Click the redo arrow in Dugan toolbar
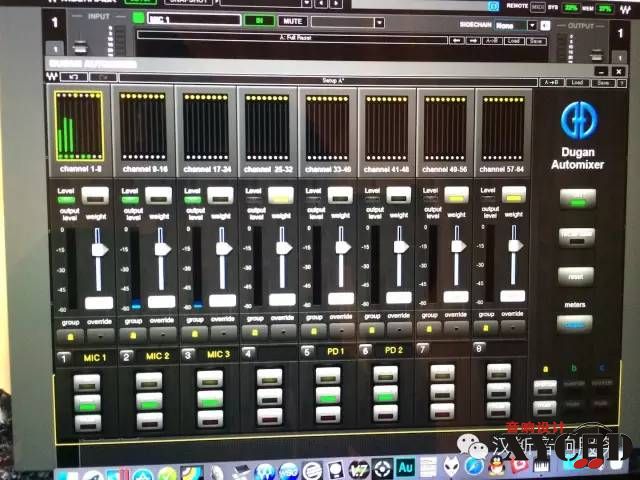 [103, 77]
